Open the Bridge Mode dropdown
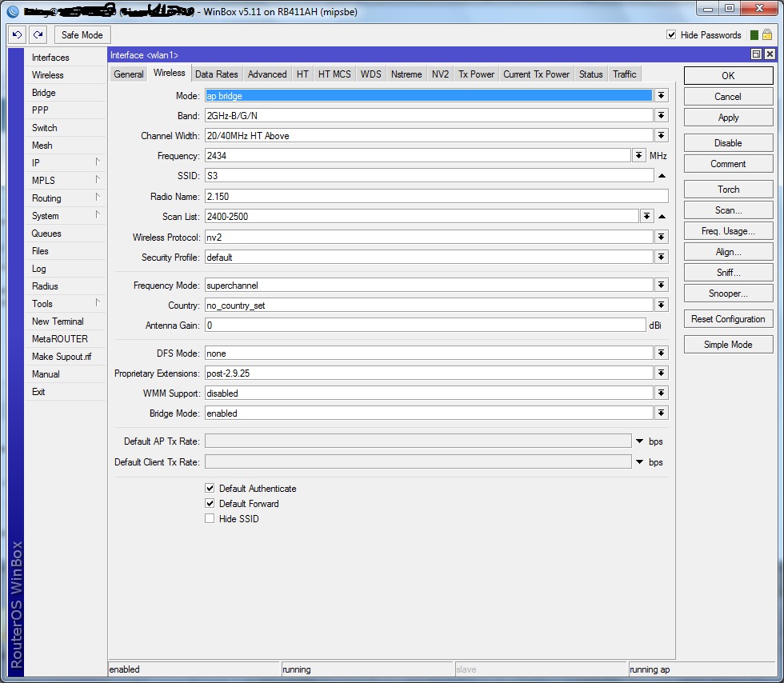Screen dimensions: 784x683 click(662, 413)
